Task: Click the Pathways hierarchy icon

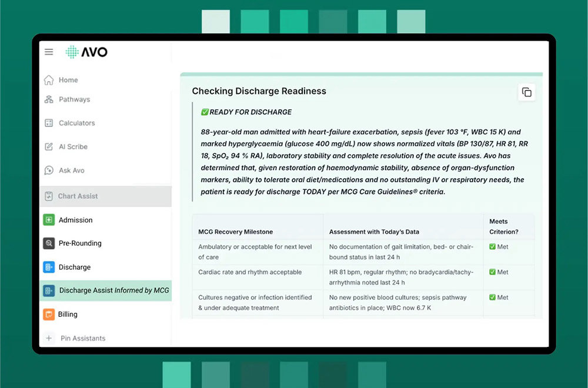Action: pos(49,99)
